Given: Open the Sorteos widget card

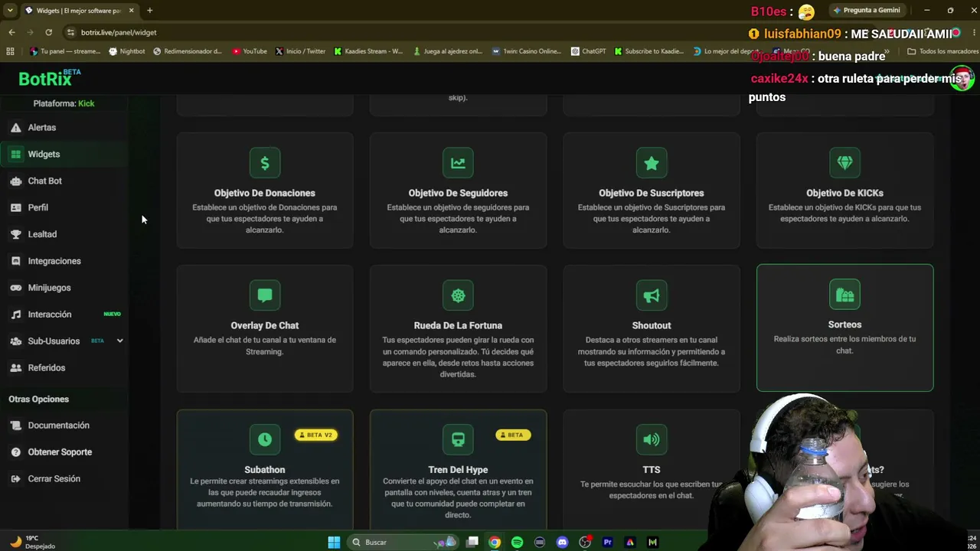Looking at the screenshot, I should tap(844, 328).
